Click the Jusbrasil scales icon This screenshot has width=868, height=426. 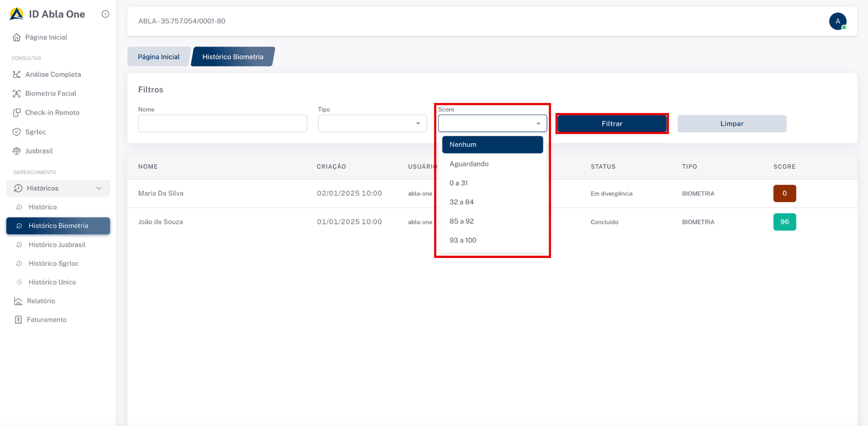17,151
